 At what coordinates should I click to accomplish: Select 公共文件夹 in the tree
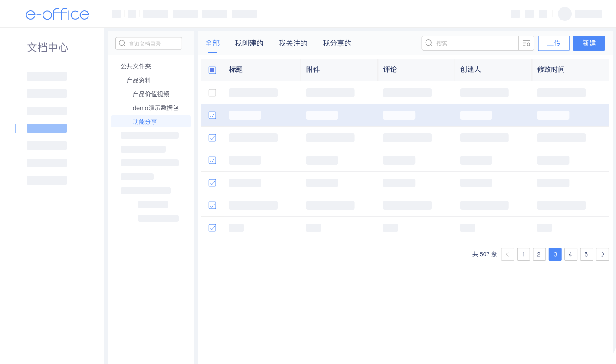point(136,66)
